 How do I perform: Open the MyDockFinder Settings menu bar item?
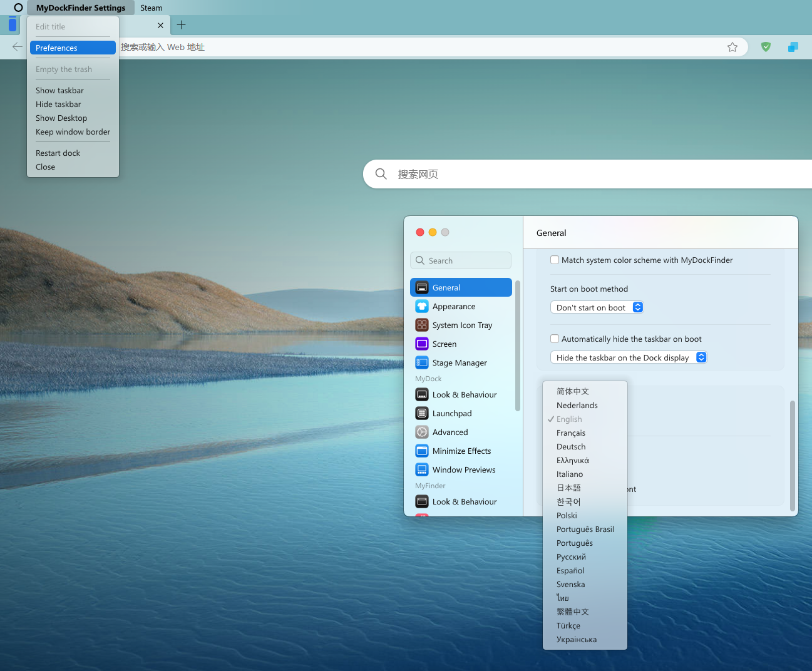tap(81, 8)
